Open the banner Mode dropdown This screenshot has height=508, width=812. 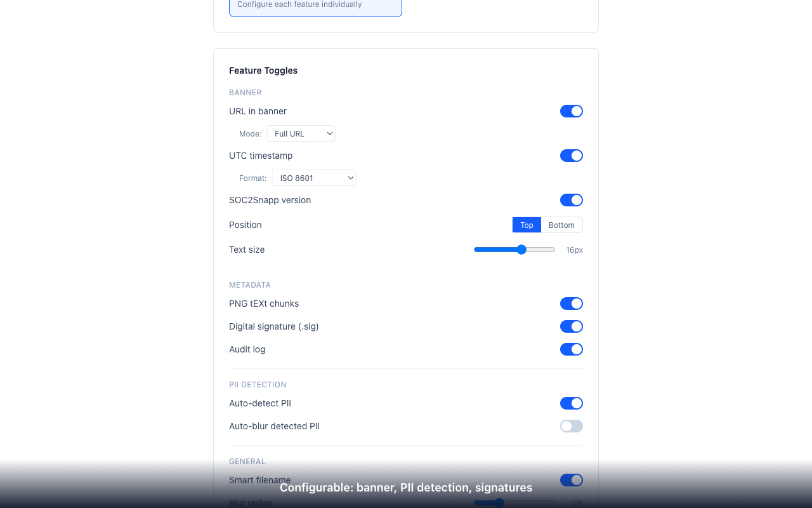[x=301, y=133]
